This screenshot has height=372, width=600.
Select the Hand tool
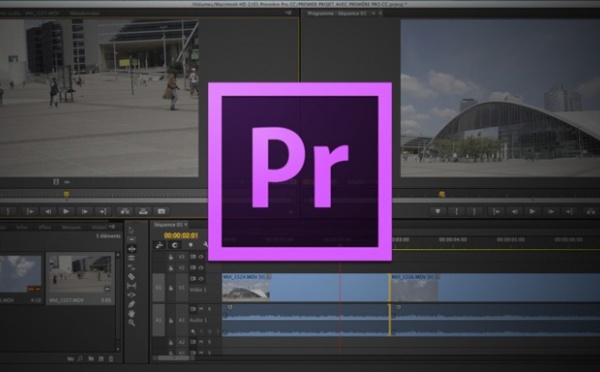click(132, 313)
